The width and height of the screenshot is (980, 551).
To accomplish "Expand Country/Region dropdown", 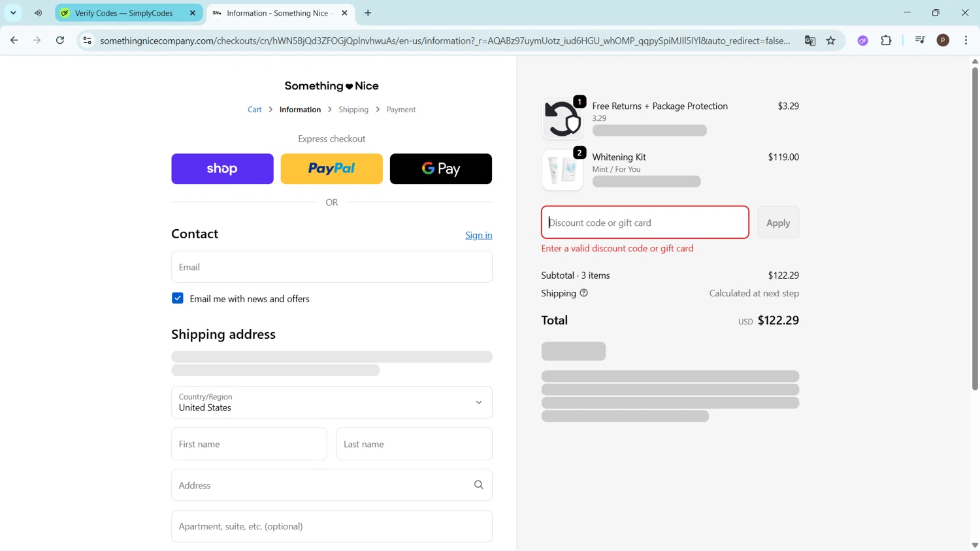I will pos(331,402).
